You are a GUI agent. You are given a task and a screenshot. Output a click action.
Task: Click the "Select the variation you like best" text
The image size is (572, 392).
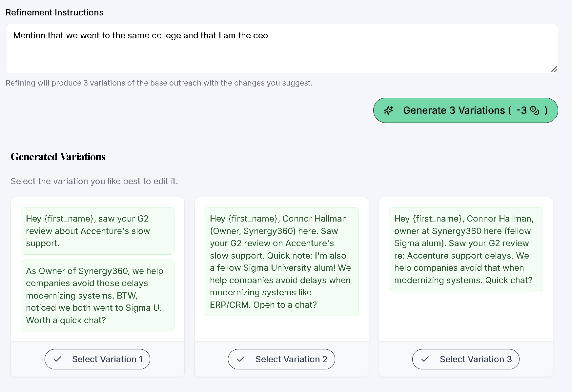94,181
